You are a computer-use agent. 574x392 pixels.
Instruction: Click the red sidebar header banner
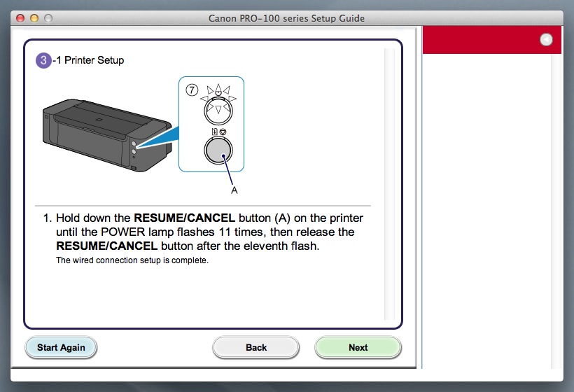pos(491,40)
